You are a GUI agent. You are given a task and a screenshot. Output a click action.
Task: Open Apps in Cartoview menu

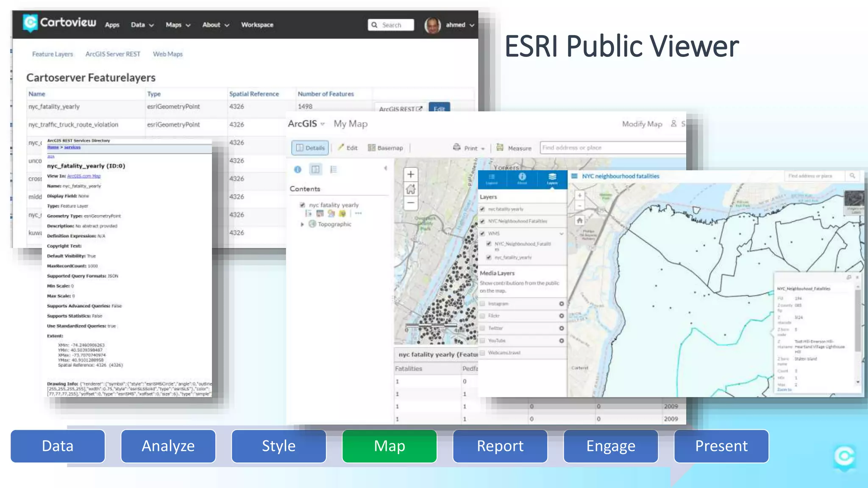(x=112, y=25)
